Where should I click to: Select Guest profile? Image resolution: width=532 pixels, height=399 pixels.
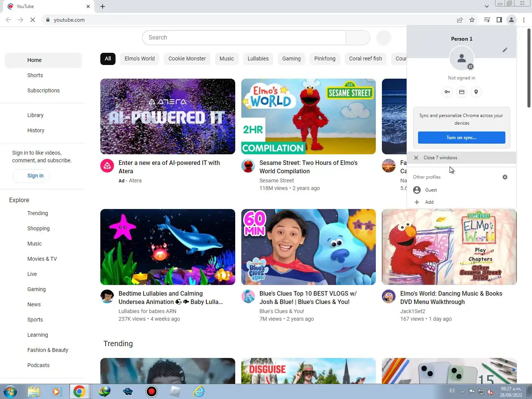coord(462,190)
